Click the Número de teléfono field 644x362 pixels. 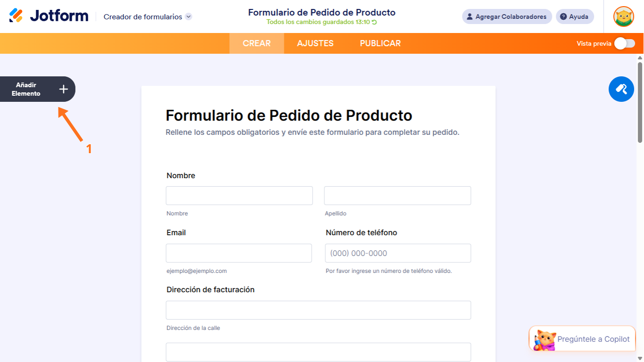(397, 253)
